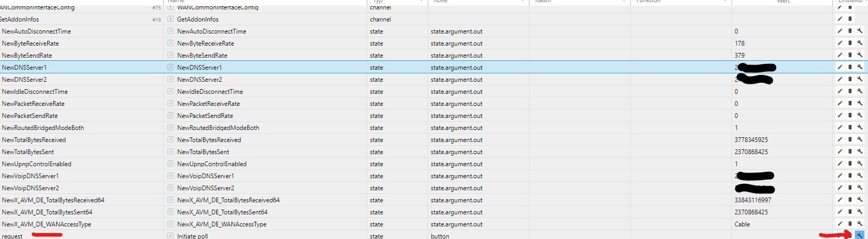Viewport: 868px width, 239px height.
Task: Click value 33843116997 of NewX_AVM_DE_TotalBytesReceived64
Action: pos(753,200)
